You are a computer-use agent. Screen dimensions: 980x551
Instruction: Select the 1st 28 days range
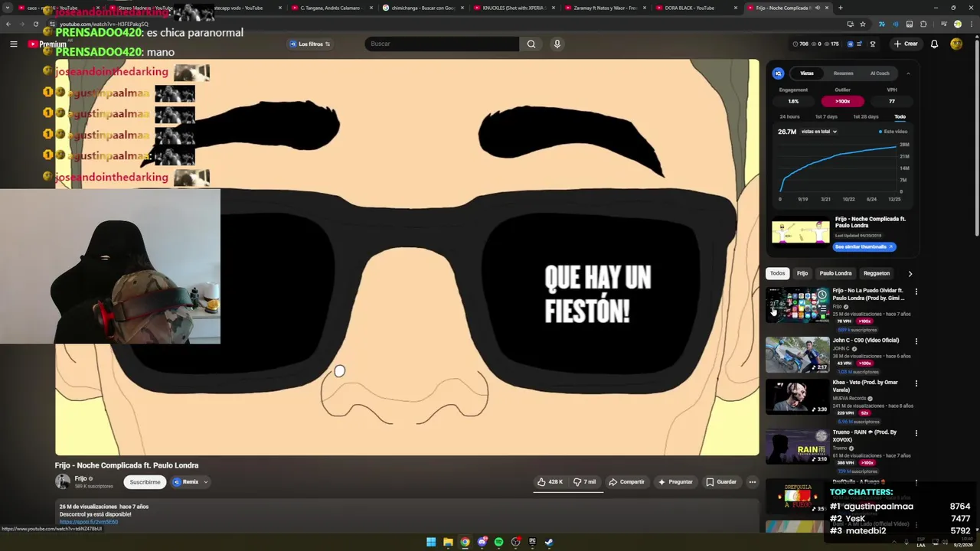point(865,116)
